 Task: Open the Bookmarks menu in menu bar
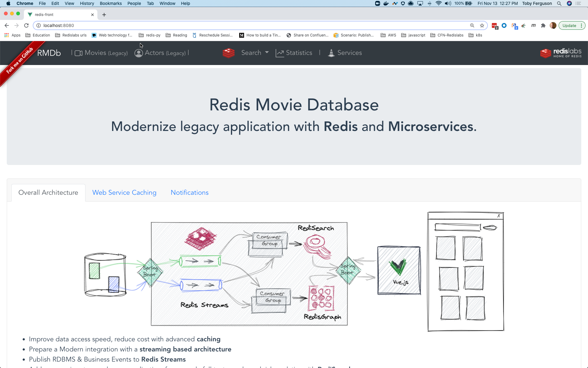click(x=111, y=3)
